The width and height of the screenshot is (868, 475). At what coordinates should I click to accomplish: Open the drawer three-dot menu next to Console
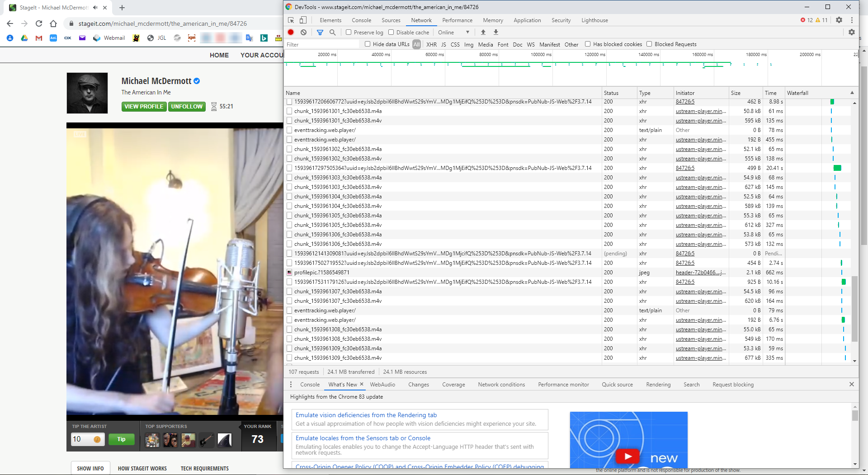pyautogui.click(x=291, y=385)
